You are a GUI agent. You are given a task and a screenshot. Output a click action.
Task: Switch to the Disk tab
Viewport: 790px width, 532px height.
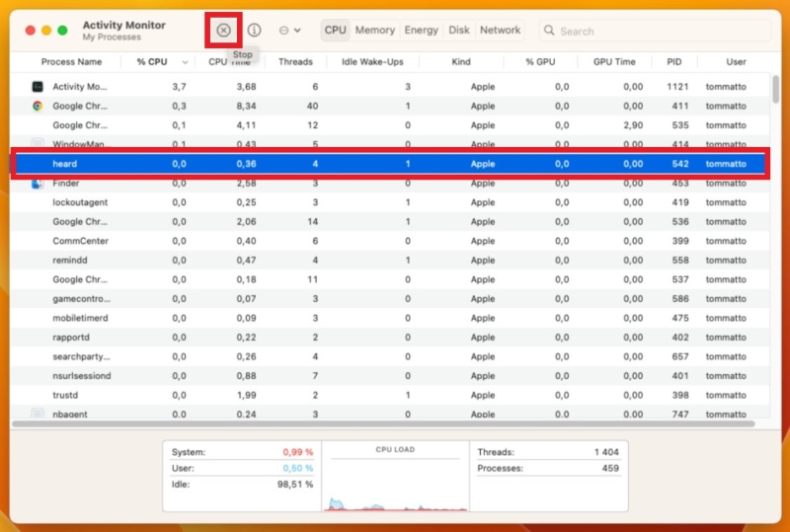click(459, 31)
